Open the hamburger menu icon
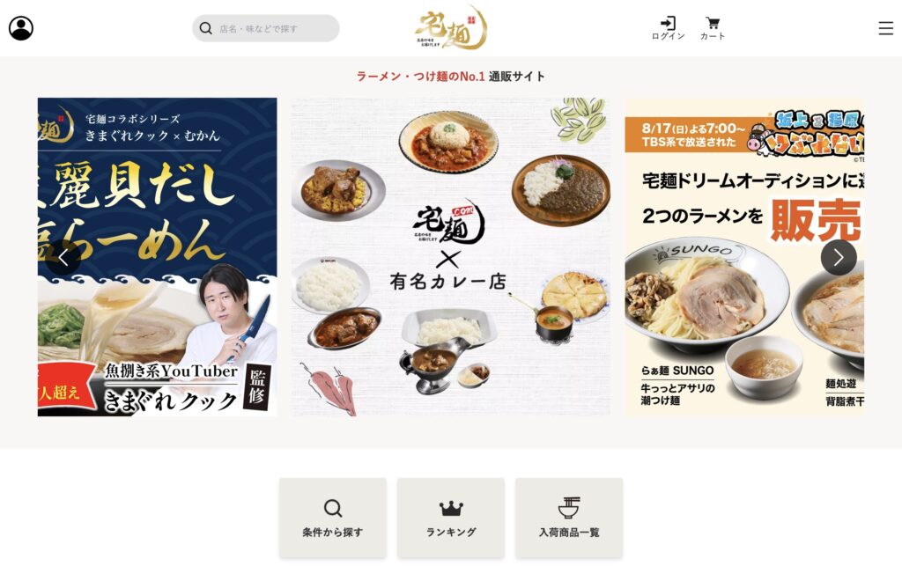Image resolution: width=902 pixels, height=588 pixels. (886, 28)
